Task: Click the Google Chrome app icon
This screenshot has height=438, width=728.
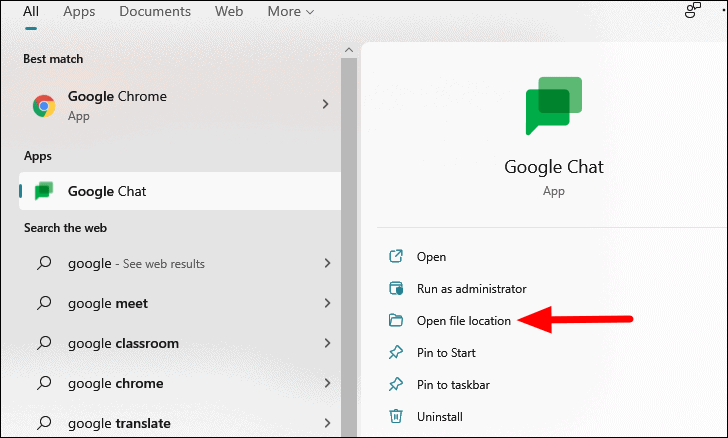Action: [44, 106]
